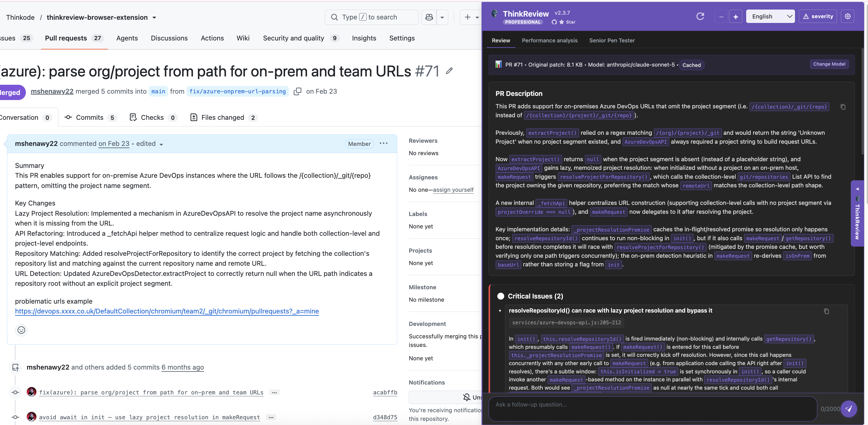Click the Checks tab icon
The height and width of the screenshot is (425, 868).
pos(133,117)
